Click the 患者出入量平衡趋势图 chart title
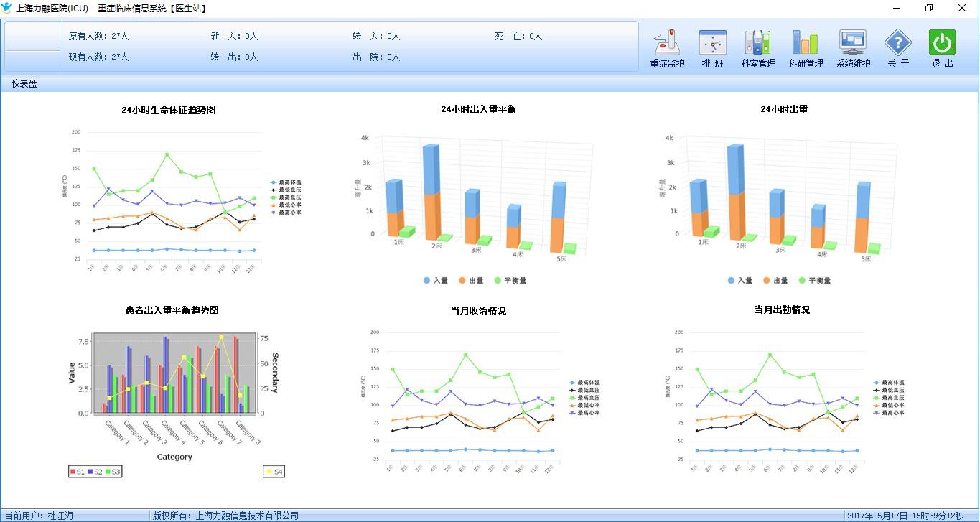Image resolution: width=980 pixels, height=522 pixels. (172, 310)
